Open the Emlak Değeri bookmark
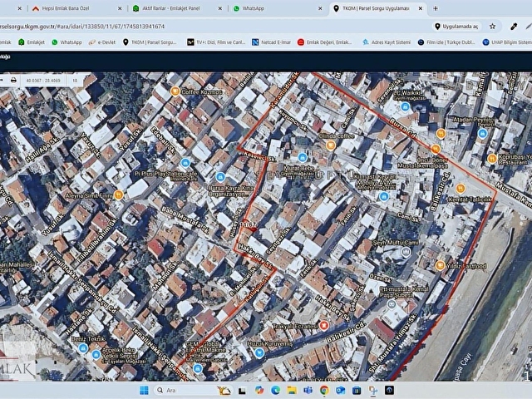Screen dimensions: 532x399 325,42
